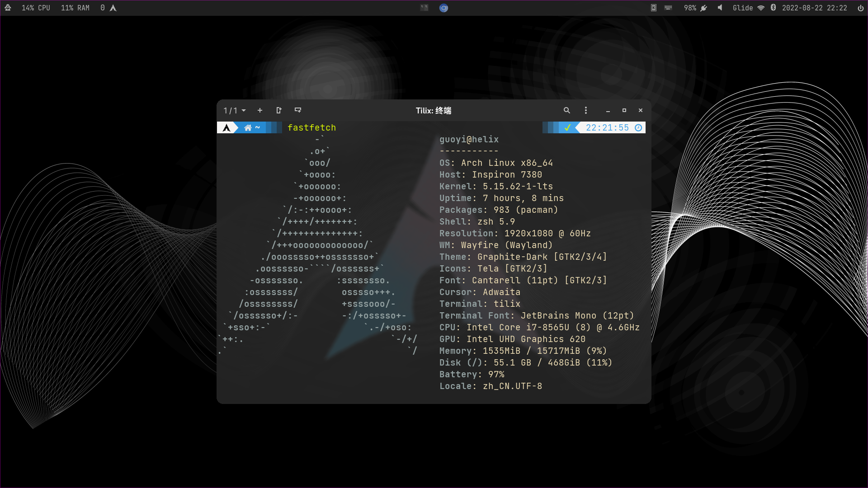This screenshot has height=488, width=868.
Task: Click the Glide Wi-Fi network indicator
Action: (748, 8)
